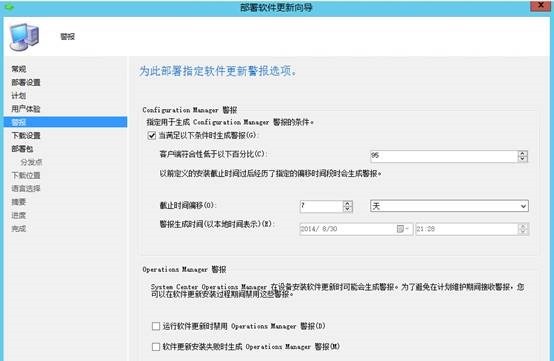The image size is (554, 361).
Task: Open 语言选择 step
Action: click(26, 189)
